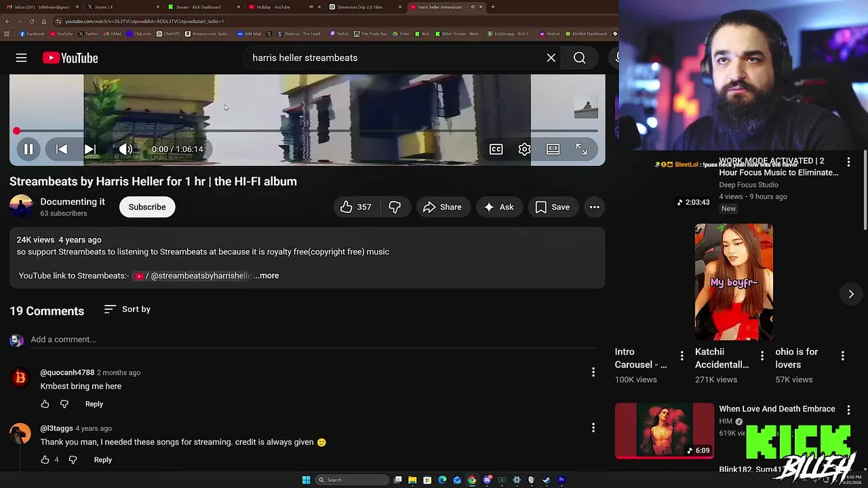868x488 pixels.
Task: Share the video
Action: 442,207
